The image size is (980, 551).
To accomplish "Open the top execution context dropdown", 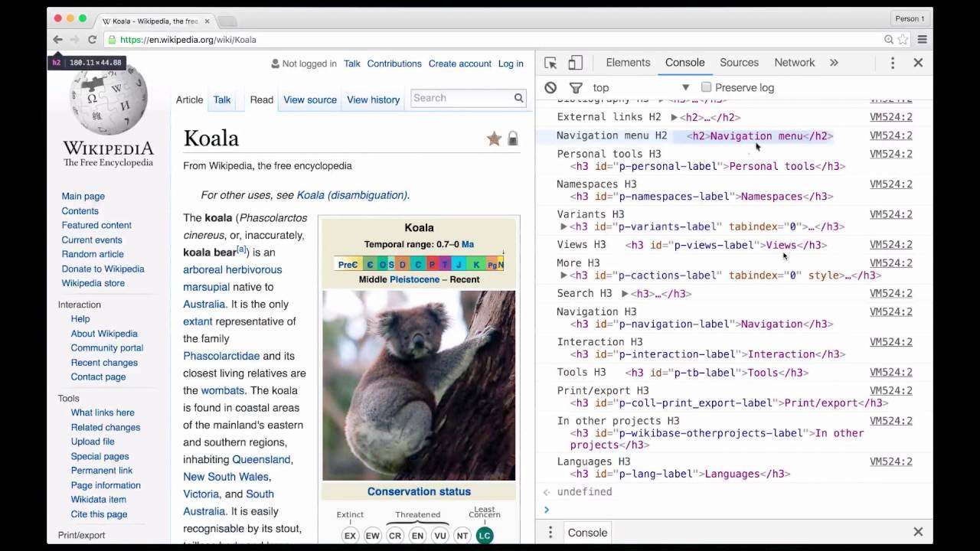I will pos(642,87).
